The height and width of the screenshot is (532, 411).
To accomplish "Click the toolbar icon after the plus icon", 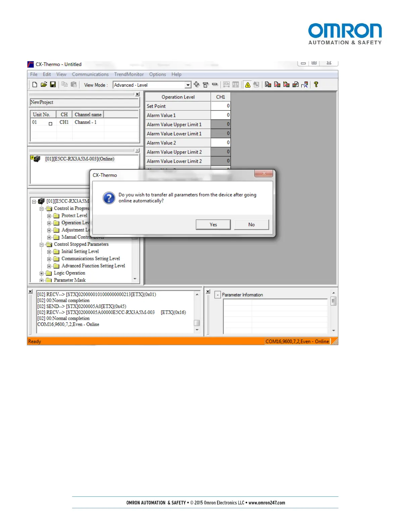I will pyautogui.click(x=205, y=85).
